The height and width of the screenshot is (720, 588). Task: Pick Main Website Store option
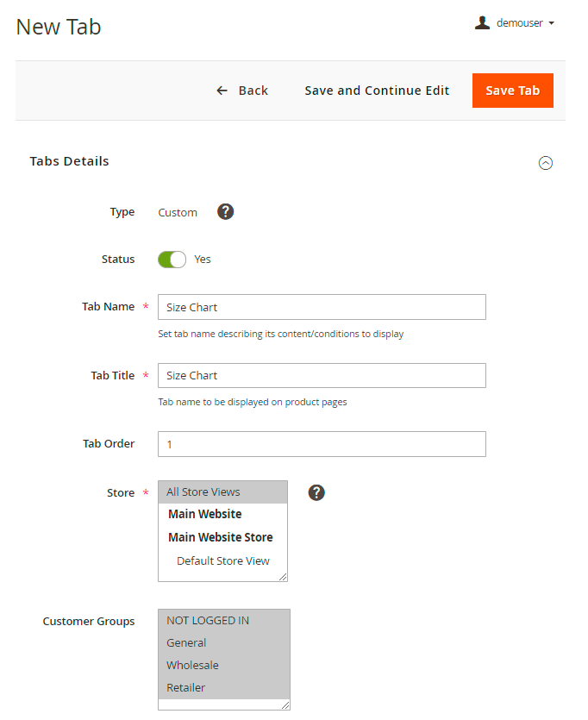(221, 537)
